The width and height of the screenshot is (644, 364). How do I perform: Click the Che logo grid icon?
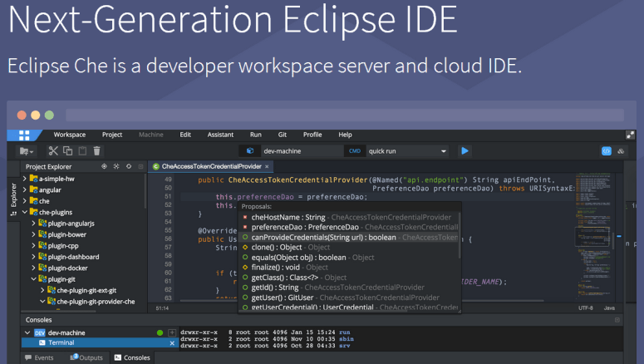pyautogui.click(x=24, y=135)
